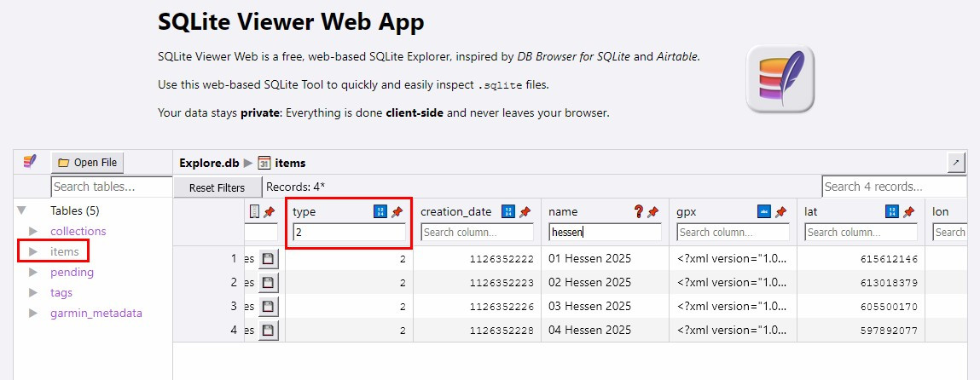Viewport: 980px width, 380px height.
Task: Click the numeric type icon on lat column
Action: (892, 212)
